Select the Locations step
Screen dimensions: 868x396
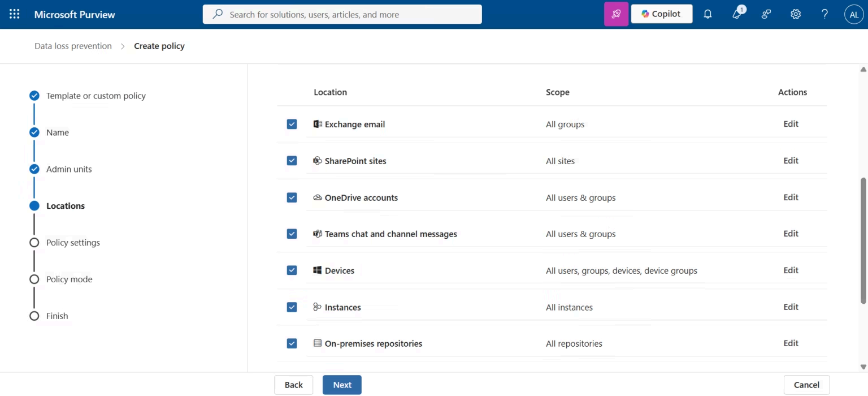pos(66,206)
